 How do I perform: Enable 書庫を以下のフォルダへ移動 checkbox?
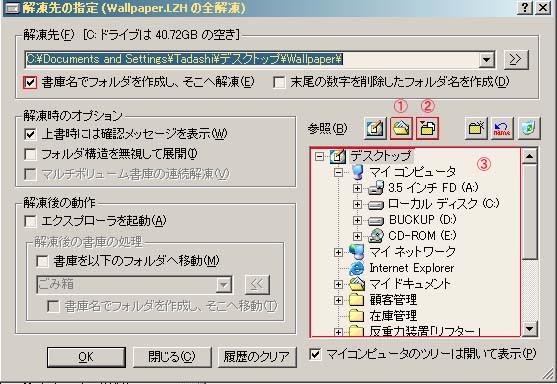pyautogui.click(x=42, y=261)
